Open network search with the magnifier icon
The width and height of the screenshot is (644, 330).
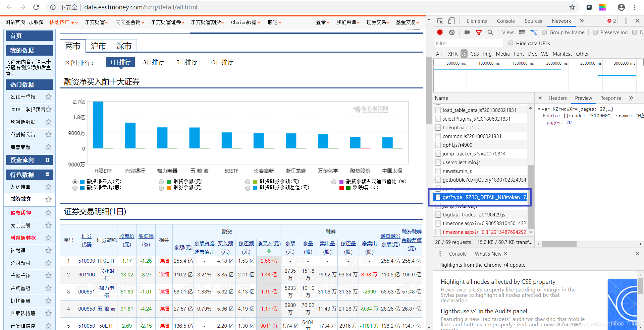[490, 32]
